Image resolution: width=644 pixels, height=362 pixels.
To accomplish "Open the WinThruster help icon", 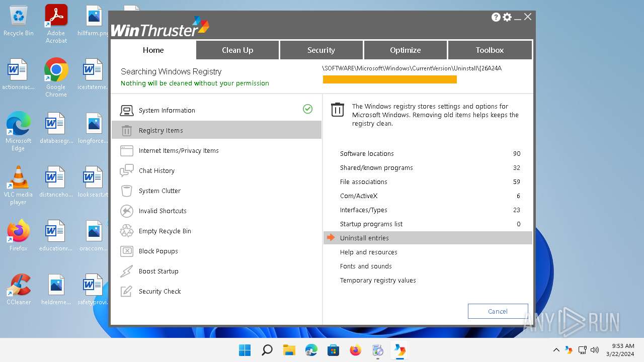I will 496,17.
